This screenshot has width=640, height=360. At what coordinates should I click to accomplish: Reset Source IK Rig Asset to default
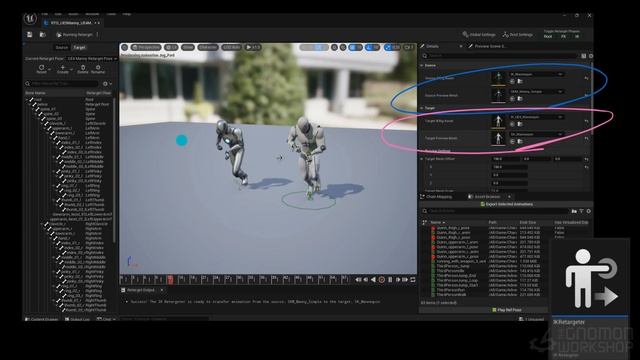click(x=587, y=78)
